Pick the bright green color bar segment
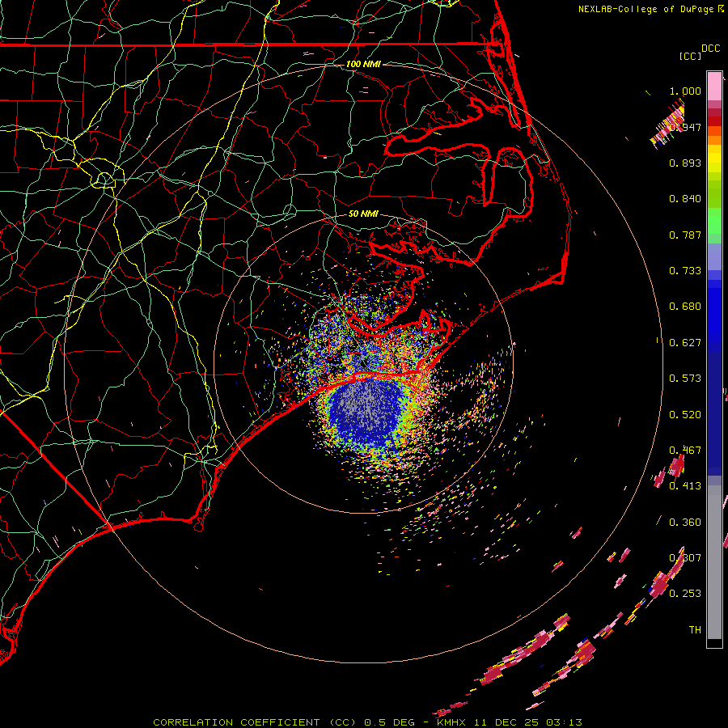The image size is (728, 728). click(714, 221)
